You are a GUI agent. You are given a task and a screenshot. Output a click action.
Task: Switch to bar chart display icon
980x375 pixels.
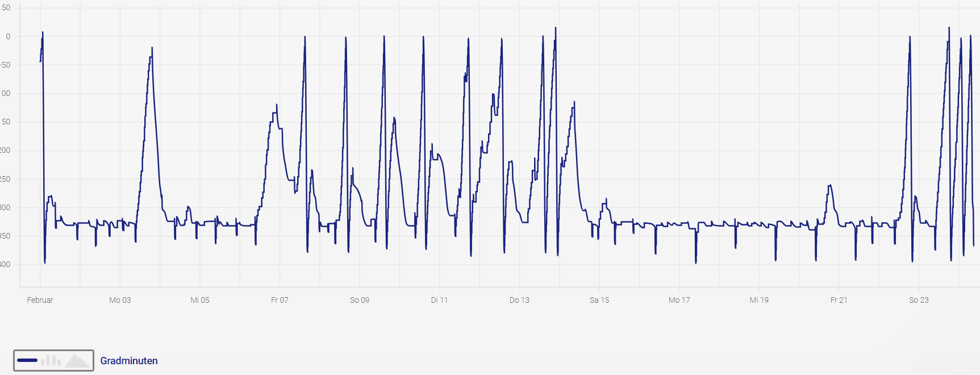tap(51, 360)
